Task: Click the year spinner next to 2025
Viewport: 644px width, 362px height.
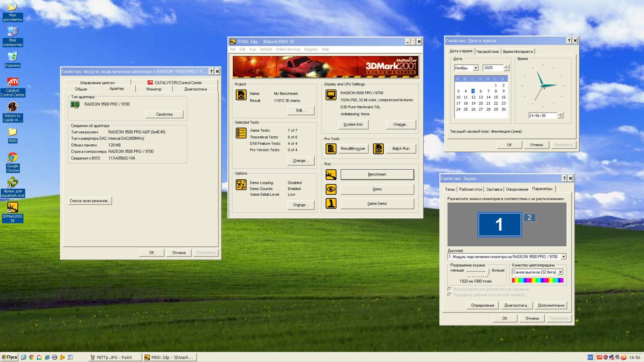Action: [x=506, y=68]
